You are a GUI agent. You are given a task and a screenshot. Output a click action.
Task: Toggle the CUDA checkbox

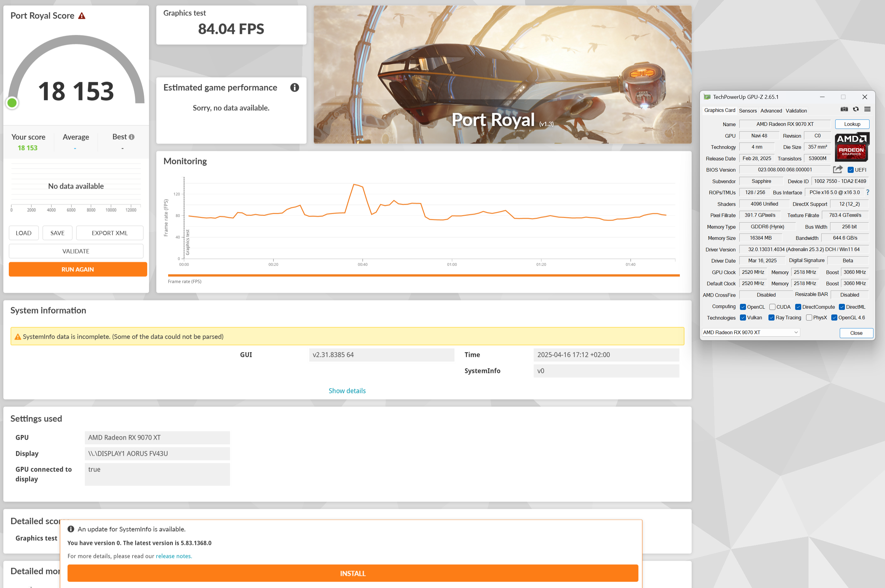(x=772, y=307)
